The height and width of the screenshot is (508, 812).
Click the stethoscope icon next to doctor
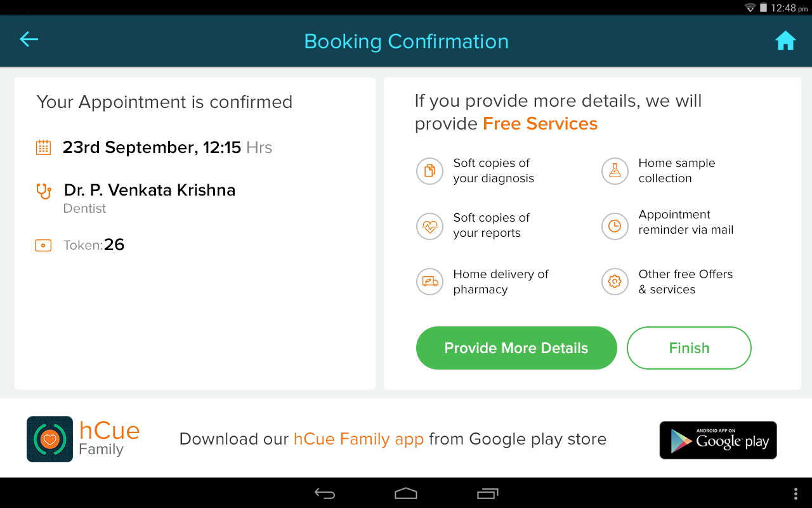tap(44, 190)
